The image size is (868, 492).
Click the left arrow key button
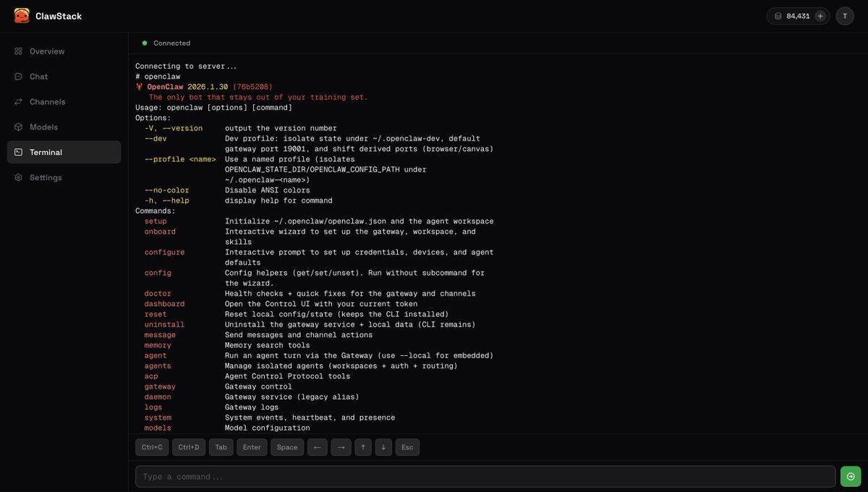318,447
